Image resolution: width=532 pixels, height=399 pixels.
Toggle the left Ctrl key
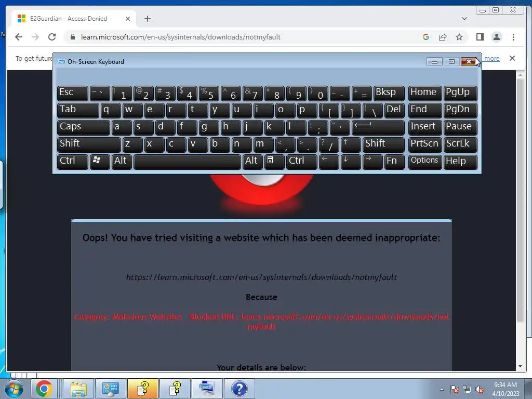click(73, 162)
